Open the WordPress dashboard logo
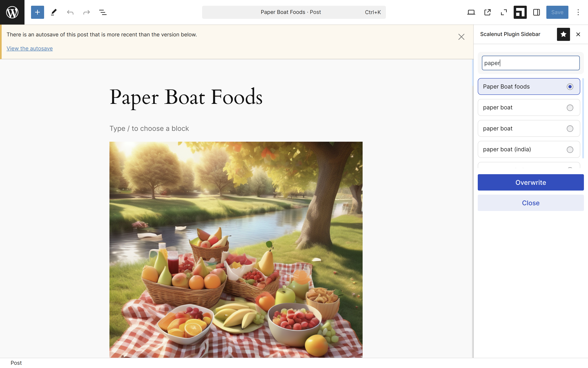The width and height of the screenshot is (588, 368). pyautogui.click(x=12, y=12)
